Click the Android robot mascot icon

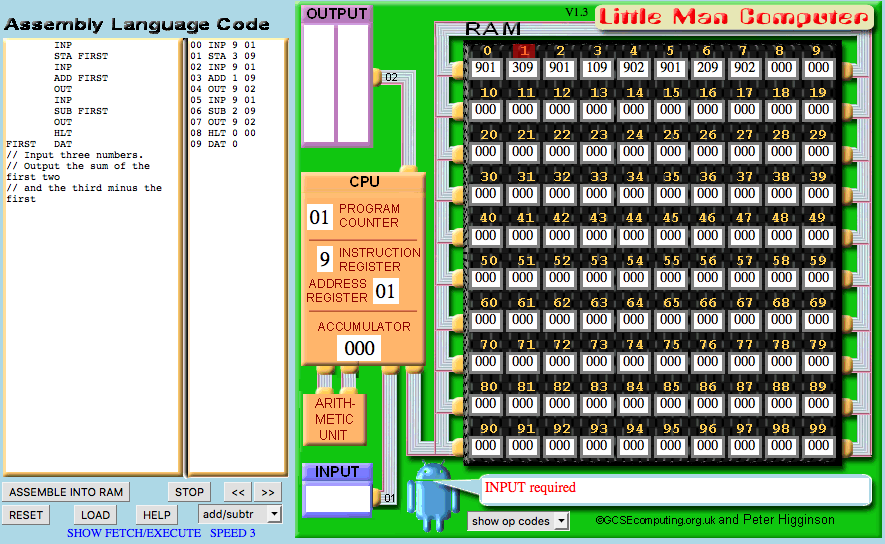click(432, 497)
